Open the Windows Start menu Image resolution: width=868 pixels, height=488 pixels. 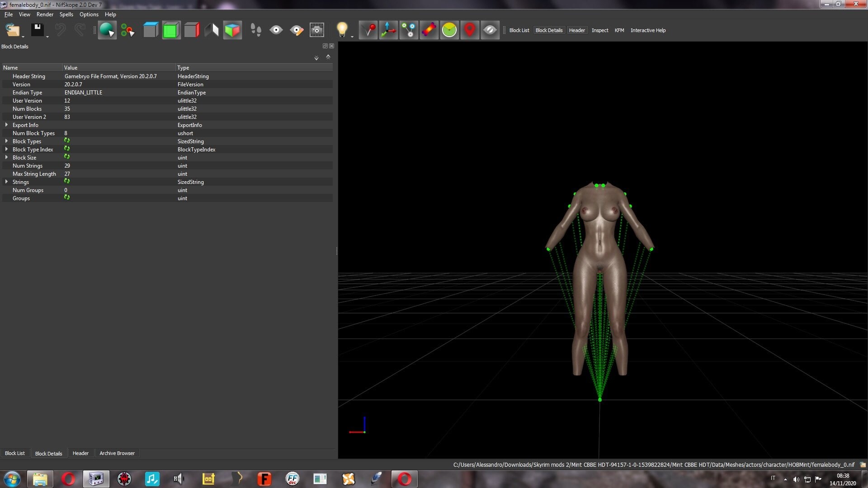[x=12, y=479]
